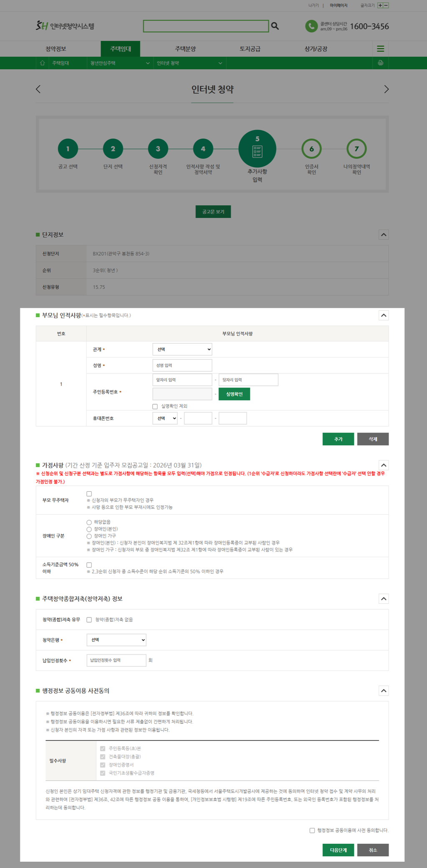Click the 나가기 link
This screenshot has width=427, height=868.
[x=314, y=5]
